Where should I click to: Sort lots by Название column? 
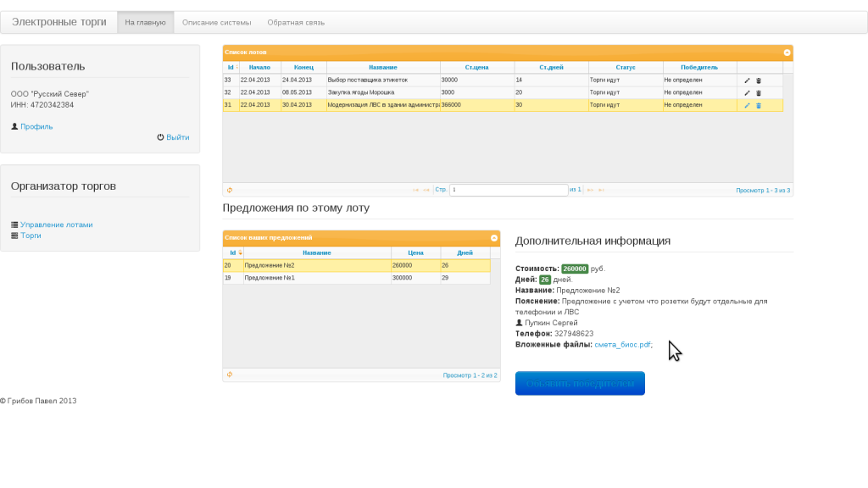pos(383,67)
